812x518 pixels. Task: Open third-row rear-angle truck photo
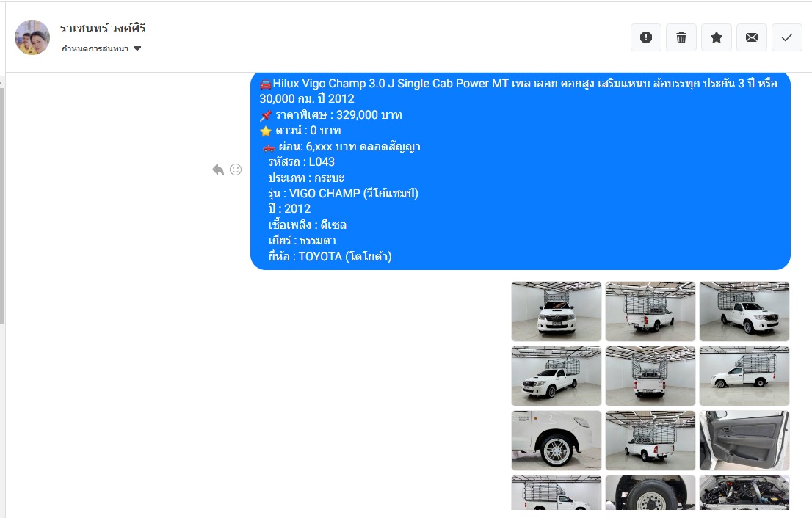click(650, 441)
